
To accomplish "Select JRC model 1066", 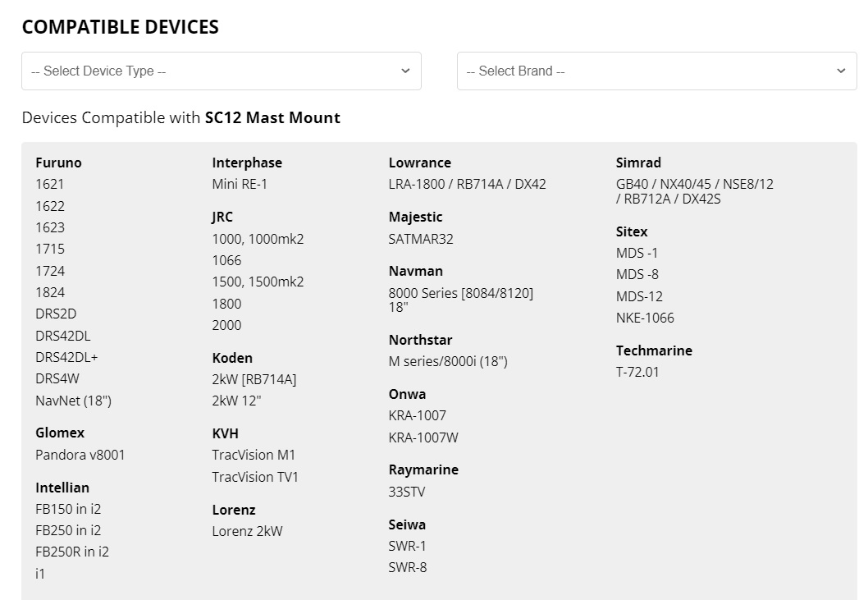I will tap(226, 260).
